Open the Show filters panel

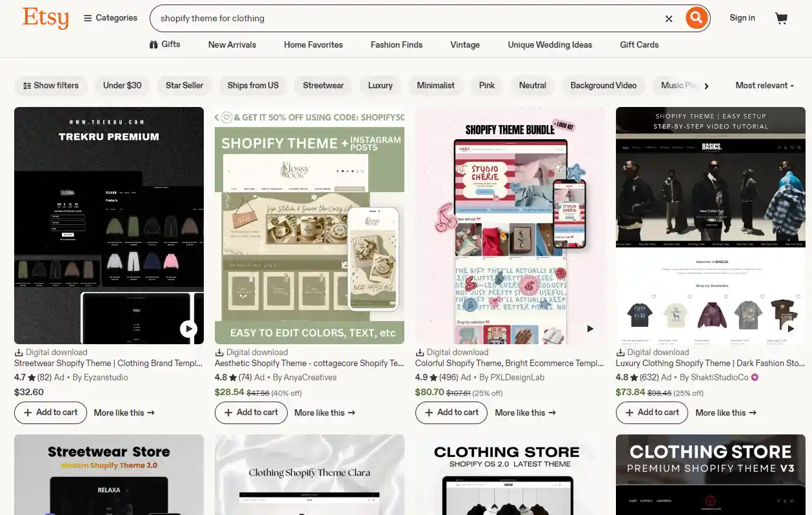click(x=51, y=85)
